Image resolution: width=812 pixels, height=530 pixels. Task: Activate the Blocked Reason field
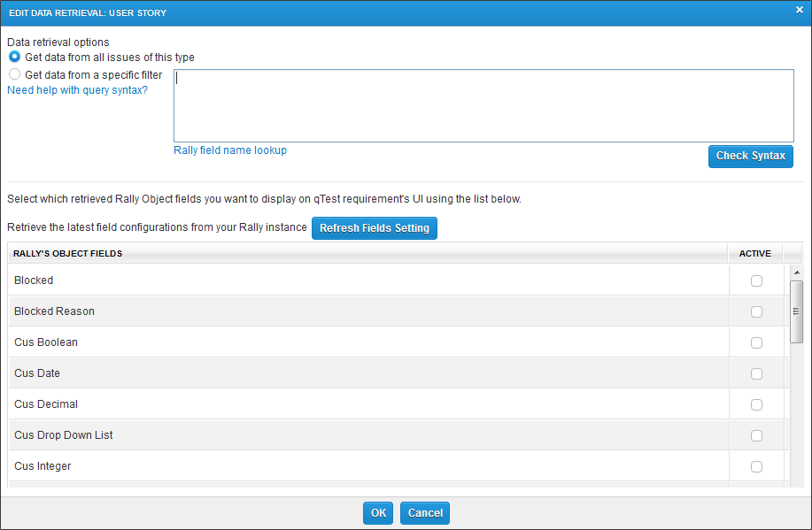pos(756,311)
